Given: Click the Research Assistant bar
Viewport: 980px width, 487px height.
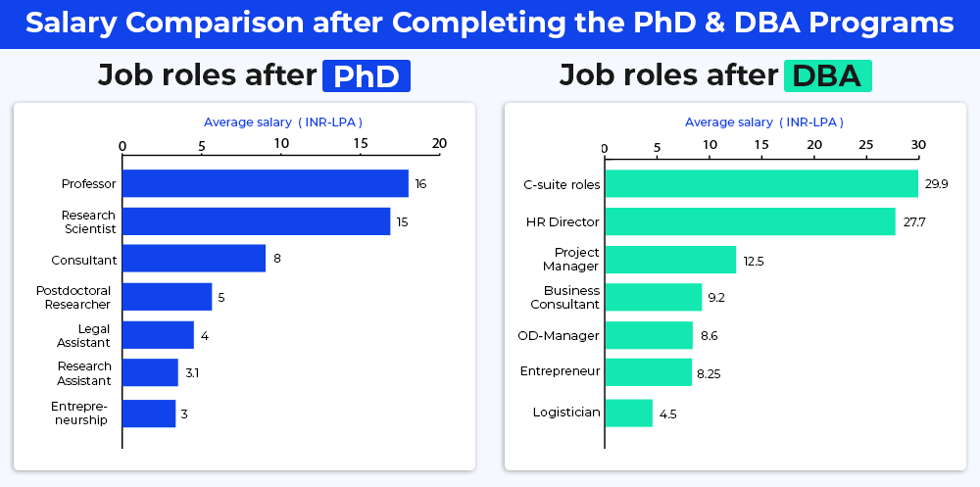Looking at the screenshot, I should 150,372.
